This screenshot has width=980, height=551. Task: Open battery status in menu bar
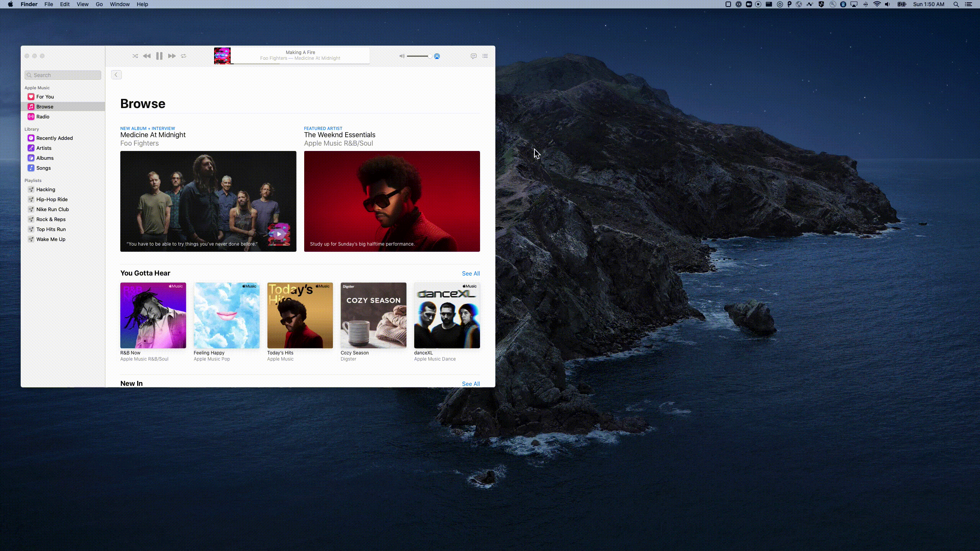tap(902, 4)
